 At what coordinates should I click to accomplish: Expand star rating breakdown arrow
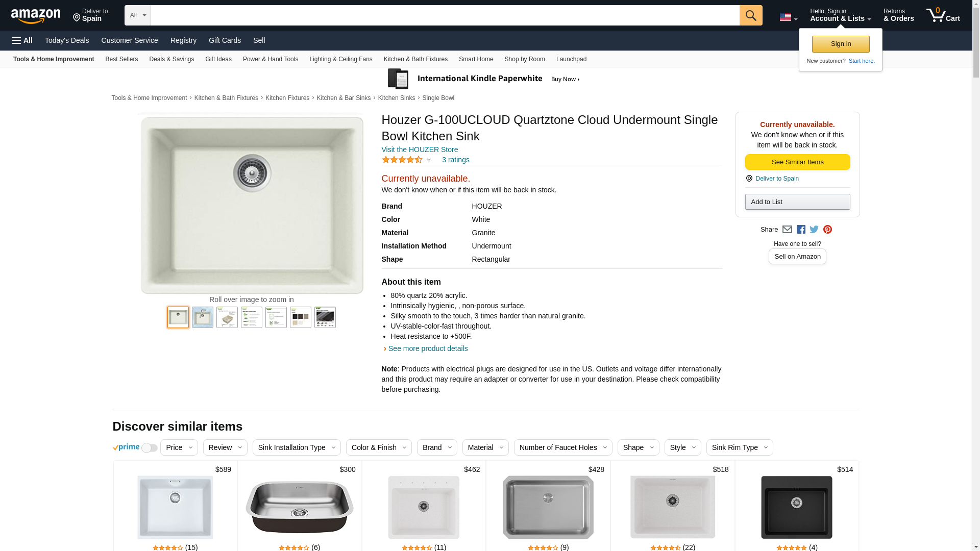tap(429, 160)
